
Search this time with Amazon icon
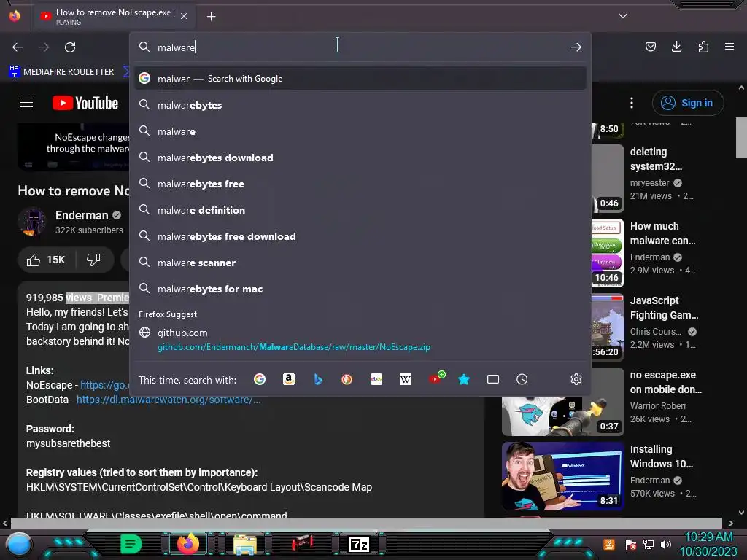point(289,379)
